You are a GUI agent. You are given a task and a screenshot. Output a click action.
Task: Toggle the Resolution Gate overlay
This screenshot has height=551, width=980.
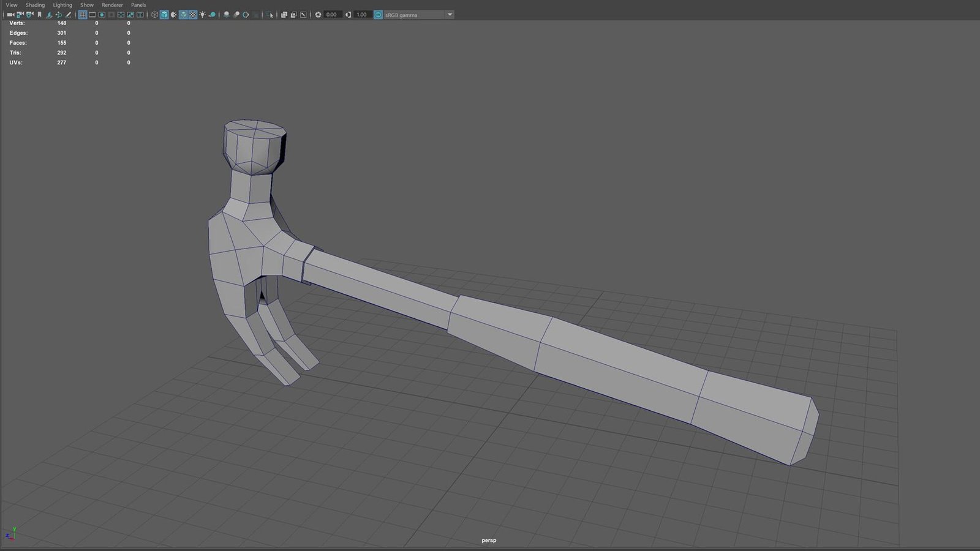click(x=102, y=15)
